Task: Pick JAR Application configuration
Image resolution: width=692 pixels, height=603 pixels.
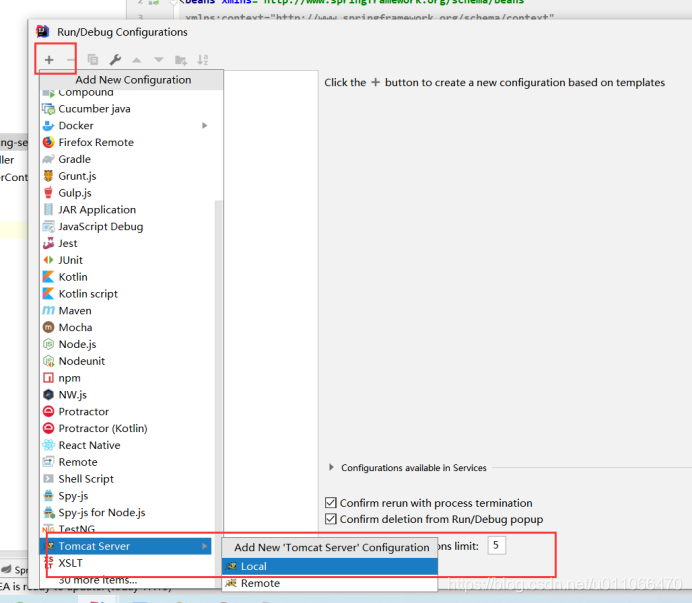Action: 127,210
